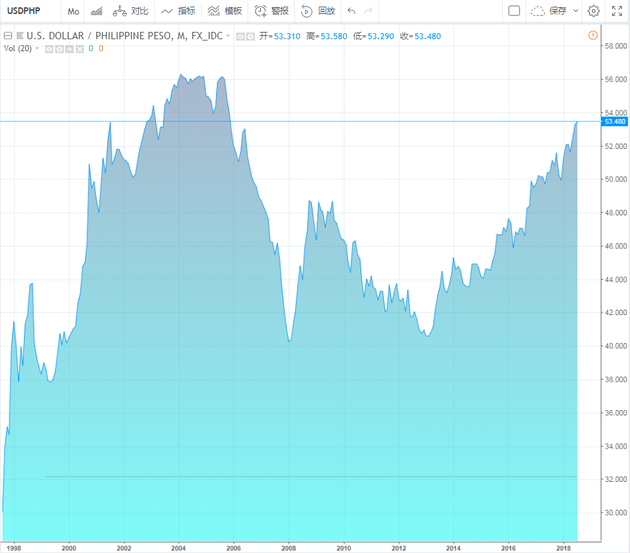Toggle visibility of the USD/PHP series
This screenshot has width=630, height=553.
240,37
